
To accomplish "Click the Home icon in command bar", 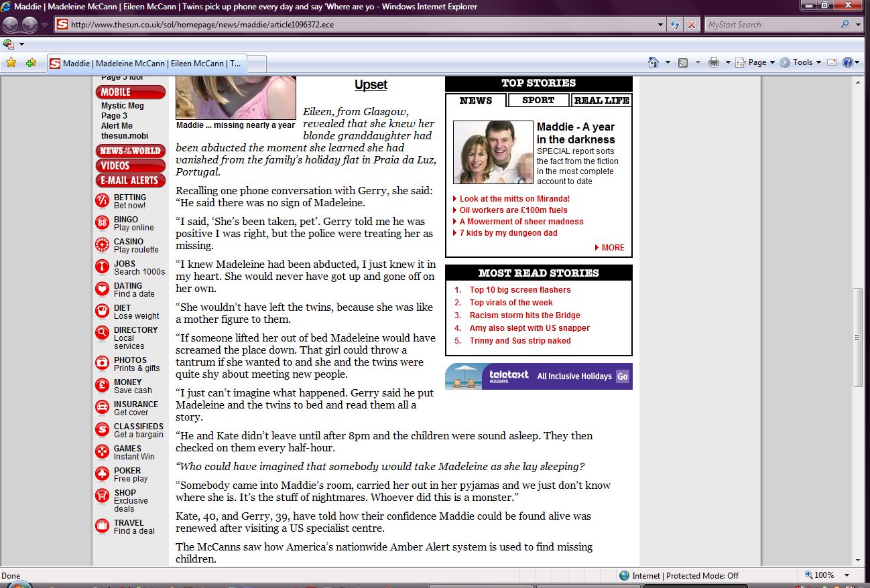I will pos(654,62).
